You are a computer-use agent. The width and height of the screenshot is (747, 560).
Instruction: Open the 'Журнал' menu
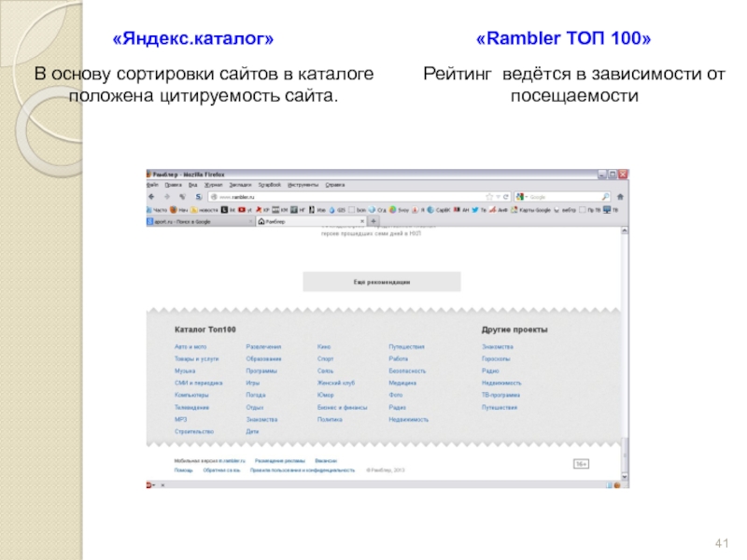click(214, 185)
